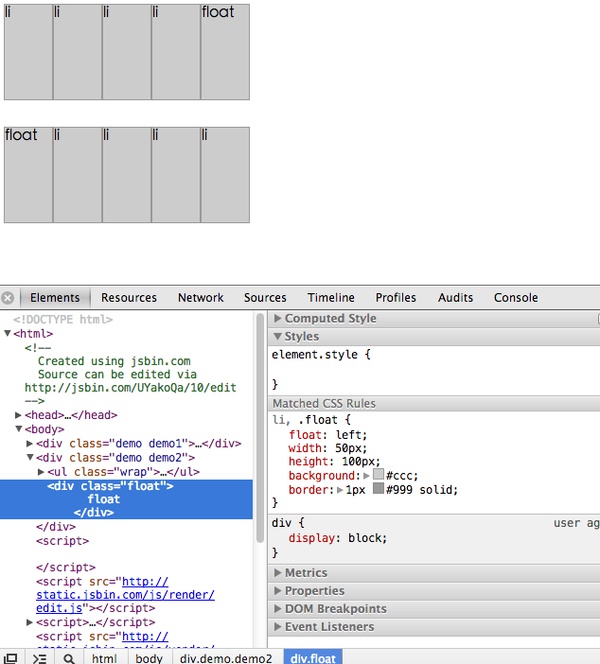Click the elements panel vertical scrollbar
This screenshot has width=600, height=664.
(x=260, y=428)
